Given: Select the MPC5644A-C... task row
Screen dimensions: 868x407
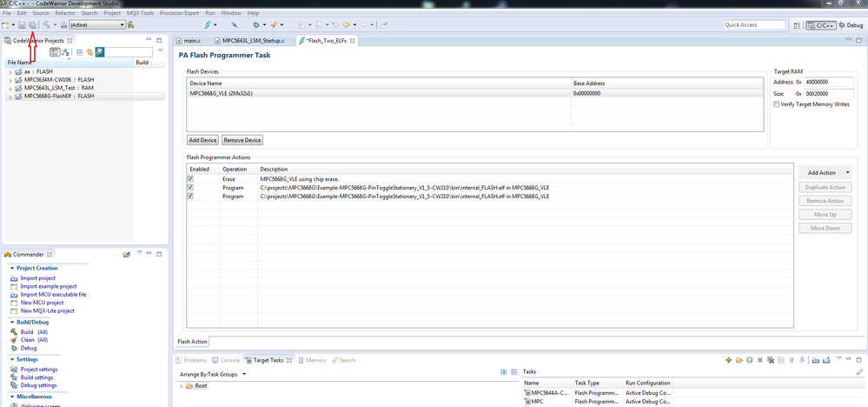Looking at the screenshot, I should [598, 392].
